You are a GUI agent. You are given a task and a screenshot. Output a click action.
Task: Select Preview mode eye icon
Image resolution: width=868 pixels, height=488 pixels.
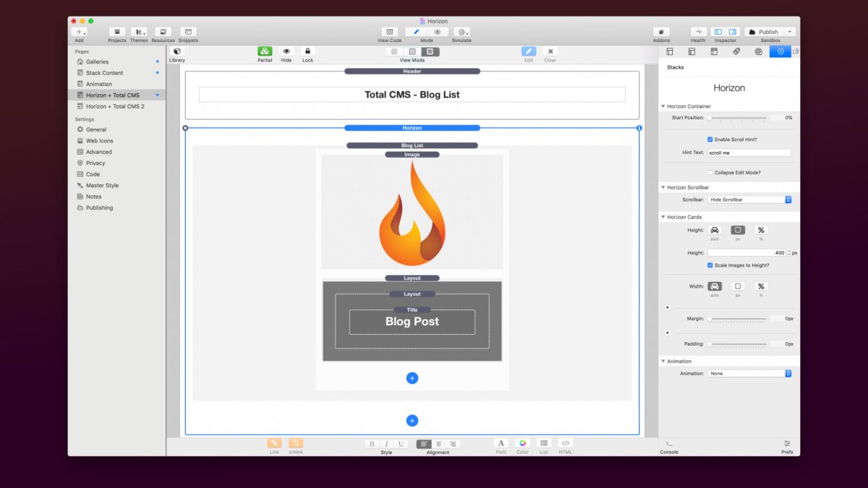(x=438, y=32)
